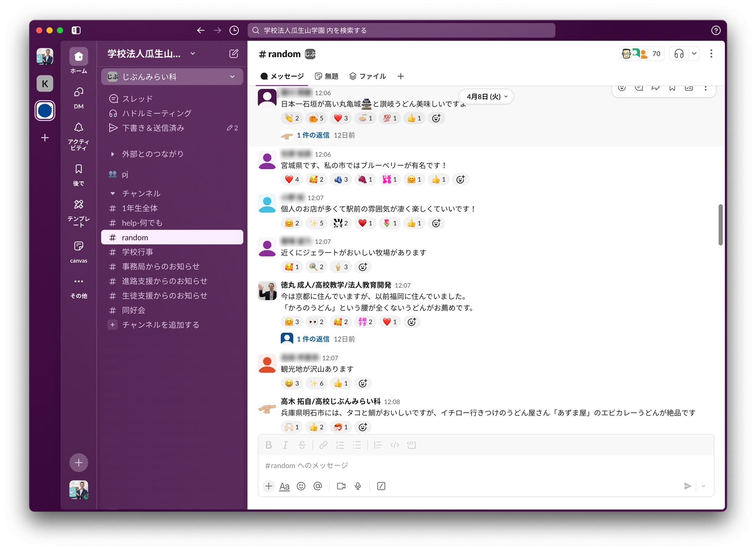Viewport: 756px width, 550px height.
Task: Insert code block in composer
Action: tap(412, 445)
